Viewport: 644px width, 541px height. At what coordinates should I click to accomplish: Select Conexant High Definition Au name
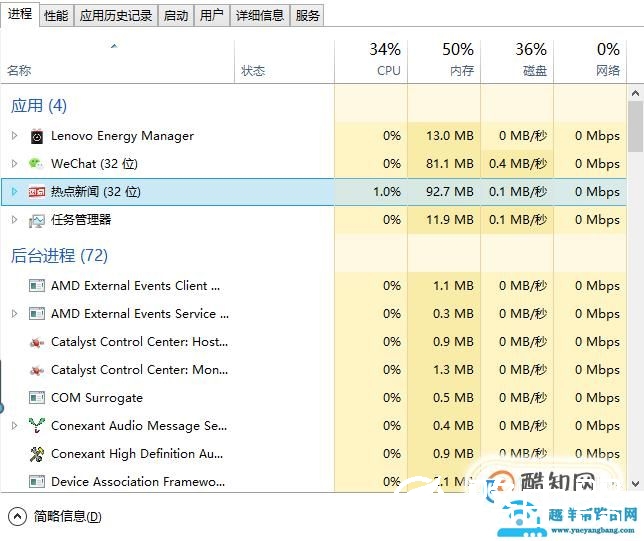tap(137, 454)
